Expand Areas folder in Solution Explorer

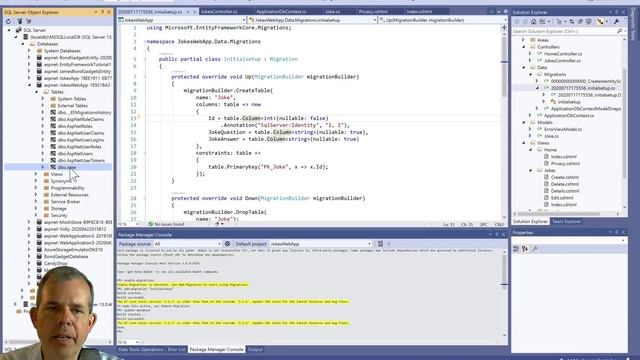click(524, 40)
